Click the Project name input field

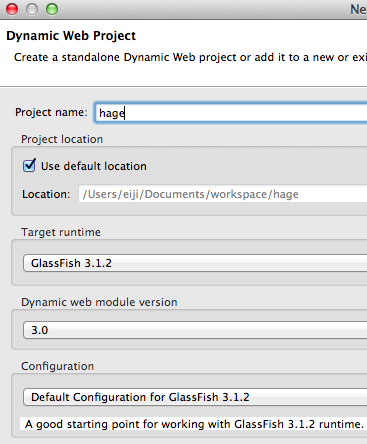(x=231, y=113)
